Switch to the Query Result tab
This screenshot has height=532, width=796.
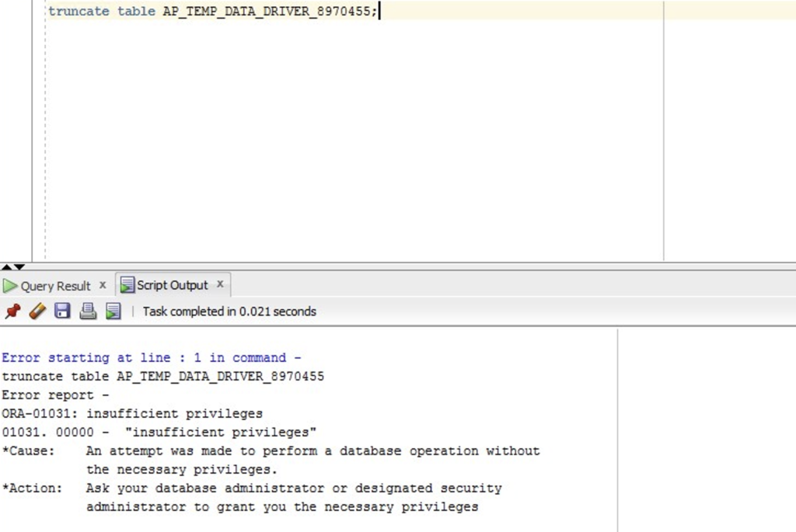55,286
